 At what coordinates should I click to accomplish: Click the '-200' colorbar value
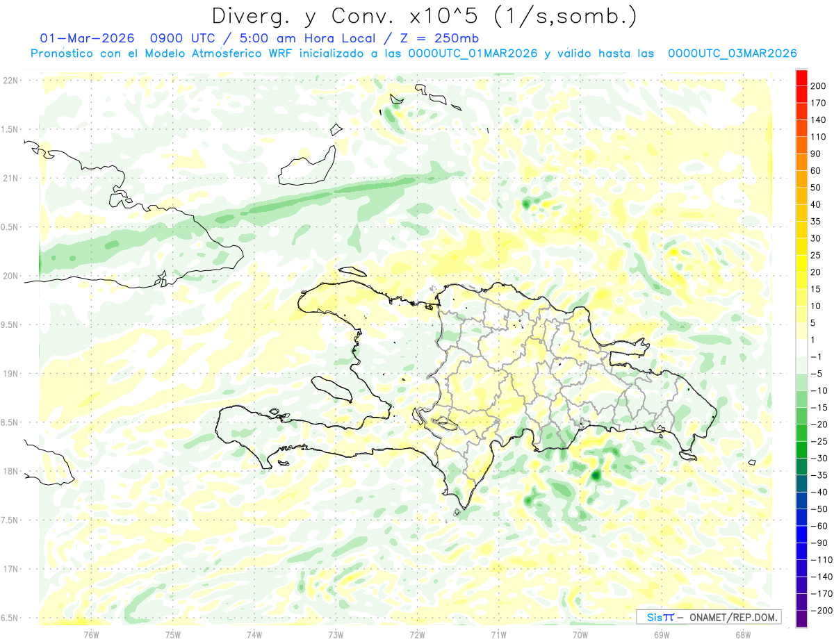point(822,610)
